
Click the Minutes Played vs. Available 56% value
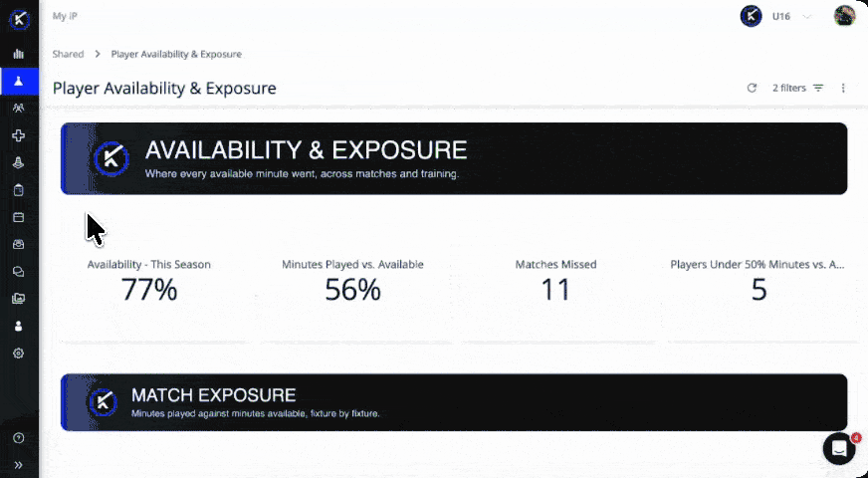tap(352, 289)
